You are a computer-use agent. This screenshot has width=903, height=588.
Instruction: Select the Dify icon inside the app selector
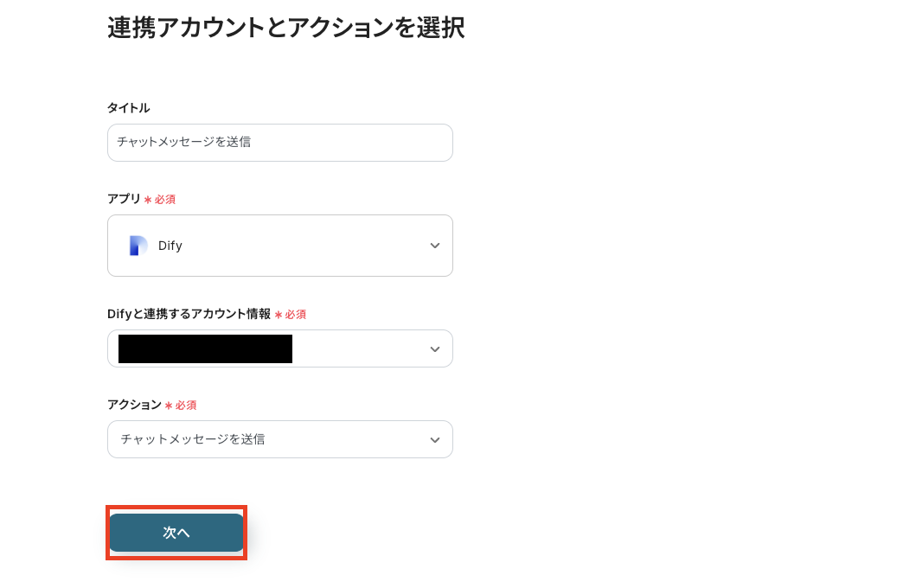(138, 246)
